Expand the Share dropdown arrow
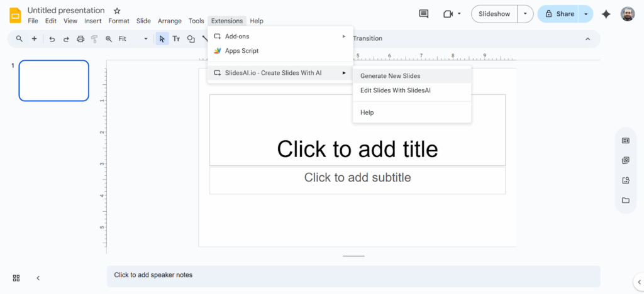Viewport: 644px width, 294px height. pyautogui.click(x=586, y=14)
